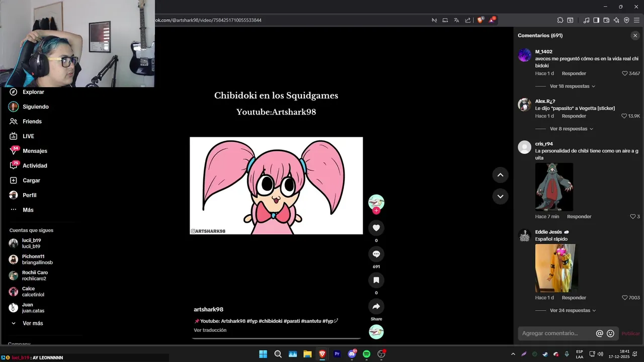This screenshot has height=362, width=644.
Task: Expand Ver 8 respuestas
Action: (572, 129)
